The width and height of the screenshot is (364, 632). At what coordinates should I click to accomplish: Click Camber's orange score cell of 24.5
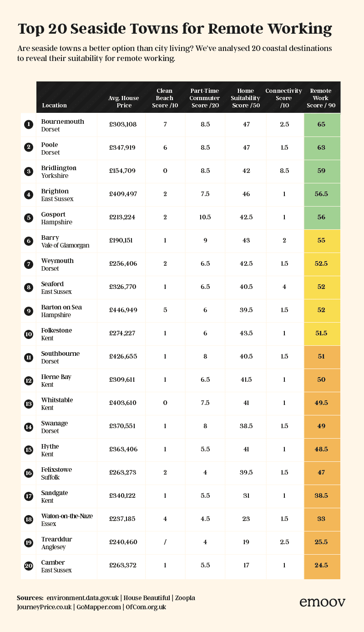321,565
